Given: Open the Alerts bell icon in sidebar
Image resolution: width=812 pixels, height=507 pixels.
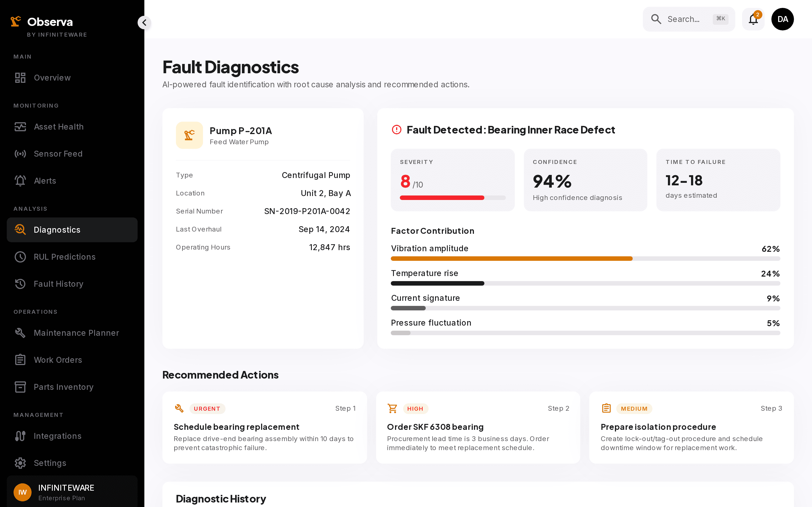Looking at the screenshot, I should pos(20,181).
